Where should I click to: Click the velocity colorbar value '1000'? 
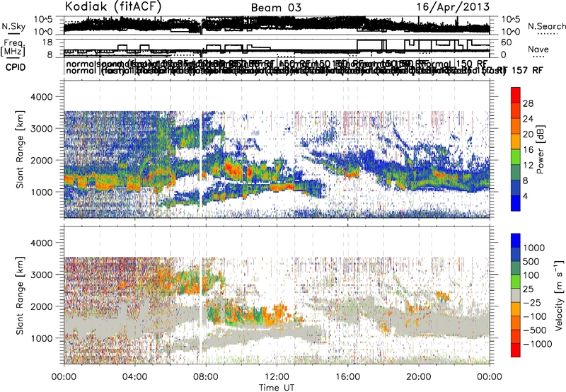pos(533,248)
